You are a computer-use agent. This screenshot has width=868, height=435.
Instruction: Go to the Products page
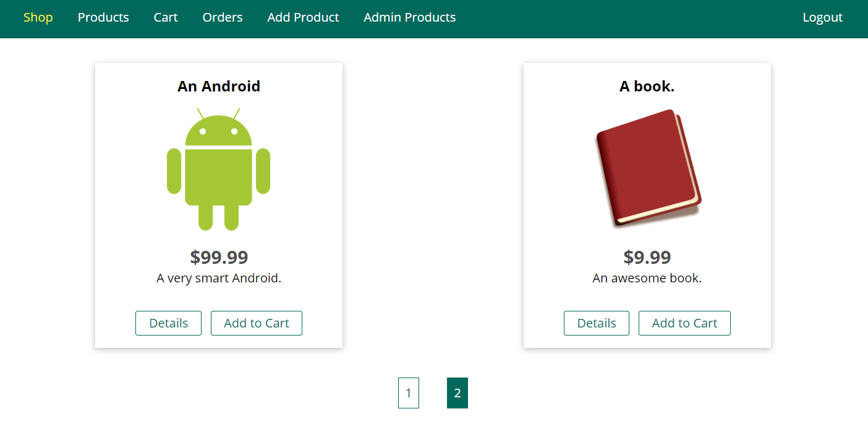(x=103, y=17)
